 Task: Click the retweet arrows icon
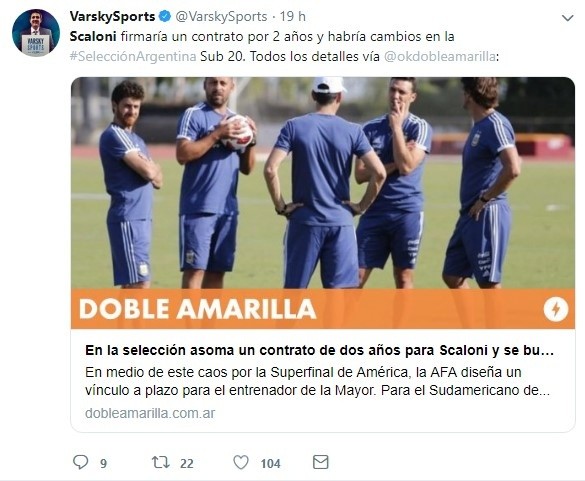click(161, 462)
